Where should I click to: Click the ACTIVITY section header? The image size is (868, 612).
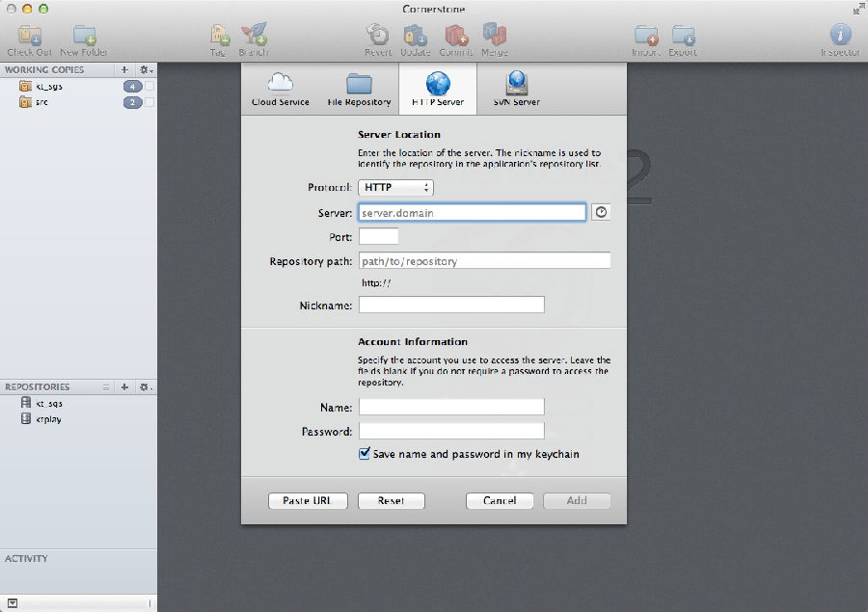click(26, 558)
